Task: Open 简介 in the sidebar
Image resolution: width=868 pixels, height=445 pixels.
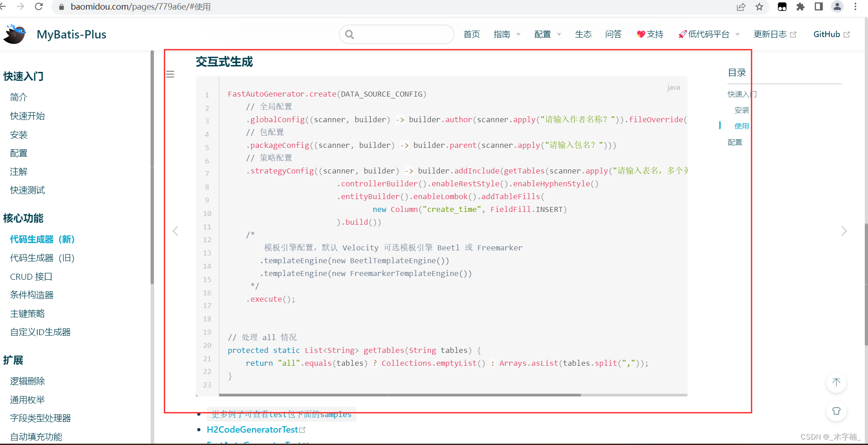Action: click(19, 97)
